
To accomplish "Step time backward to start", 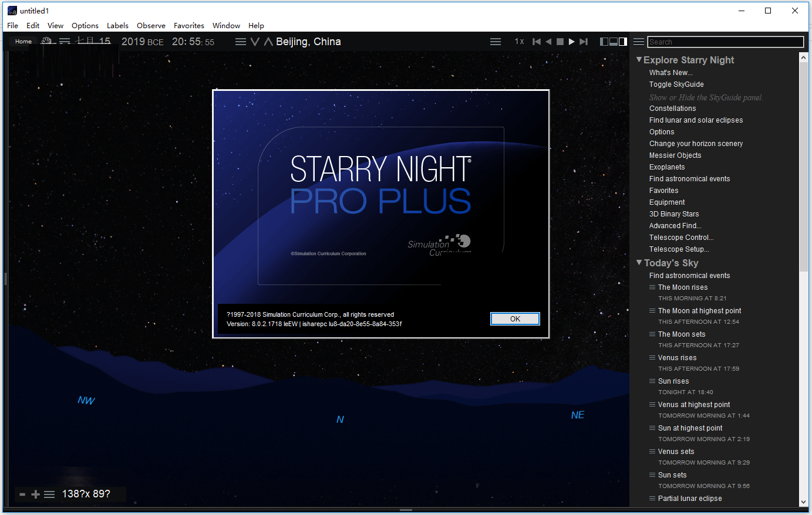I will click(x=536, y=42).
